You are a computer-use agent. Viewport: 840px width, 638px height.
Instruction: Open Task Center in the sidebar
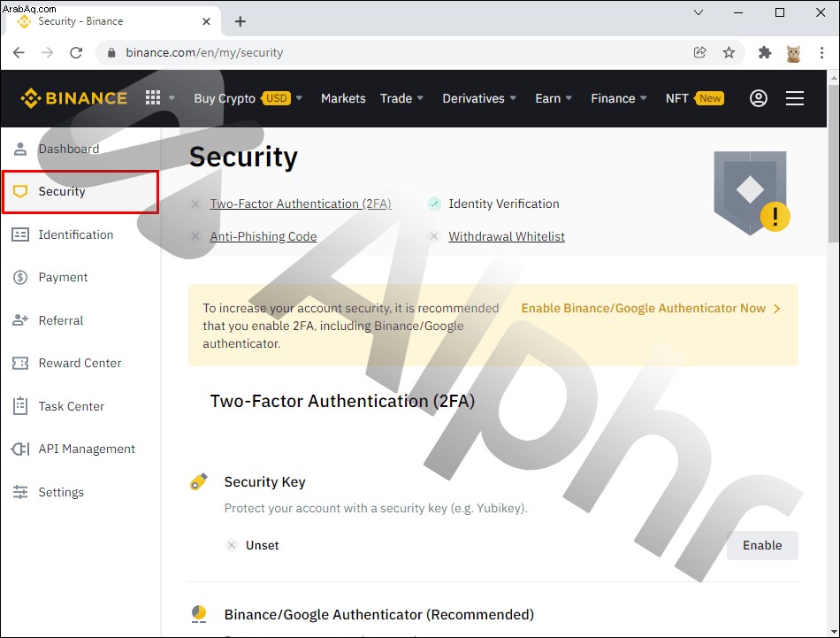tap(72, 406)
